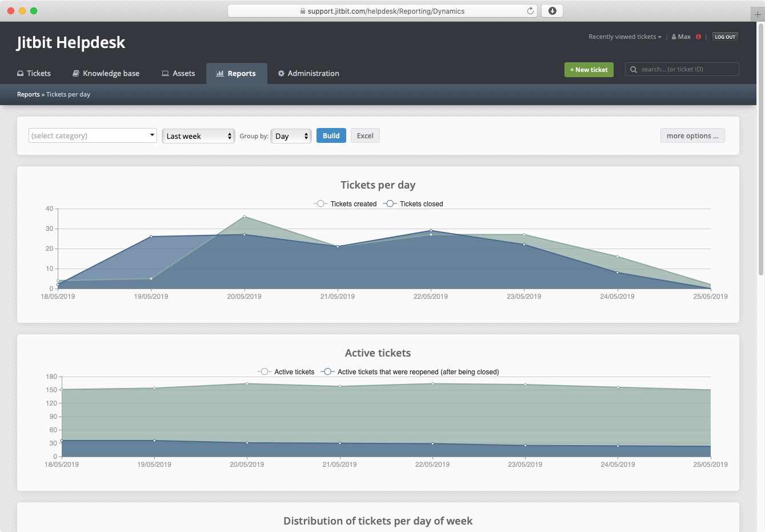Click the download icon in the browser toolbar
This screenshot has width=765, height=532.
click(x=552, y=10)
